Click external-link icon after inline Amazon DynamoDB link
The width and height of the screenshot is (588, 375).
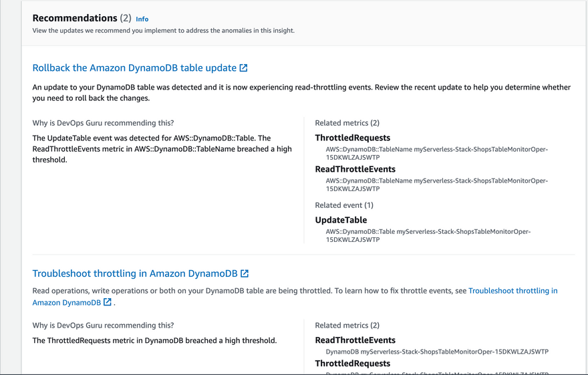[x=108, y=302]
